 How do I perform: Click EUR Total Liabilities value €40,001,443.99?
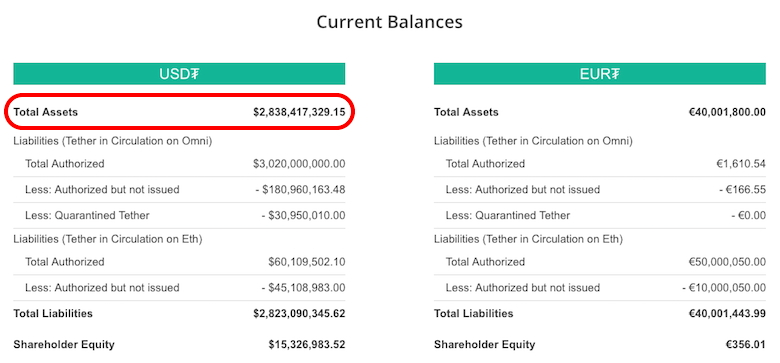pyautogui.click(x=727, y=314)
